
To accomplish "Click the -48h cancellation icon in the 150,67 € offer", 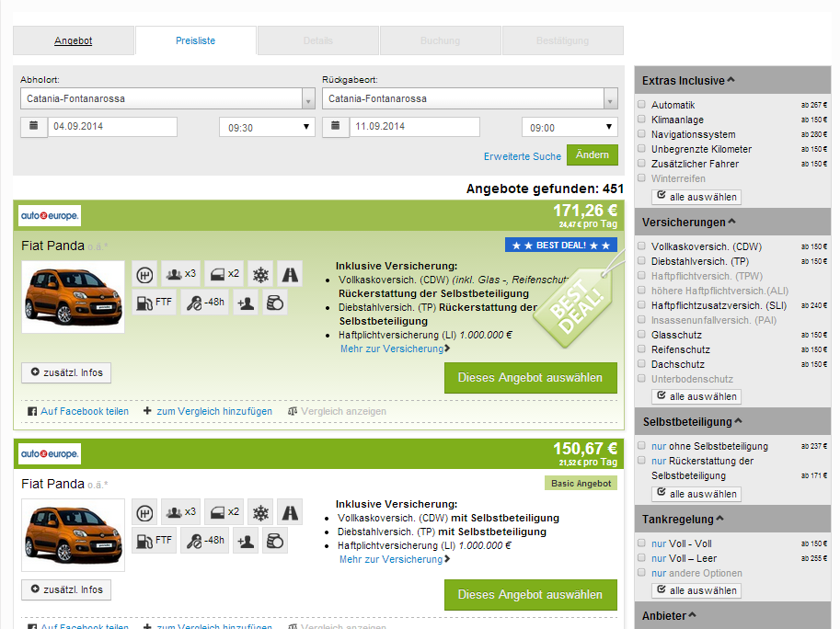I will (205, 541).
